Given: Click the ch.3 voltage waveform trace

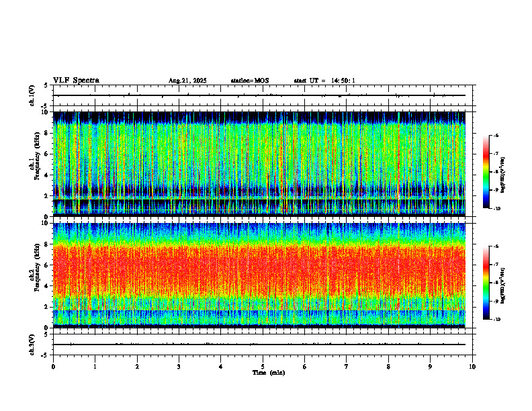Looking at the screenshot, I should pyautogui.click(x=259, y=345).
